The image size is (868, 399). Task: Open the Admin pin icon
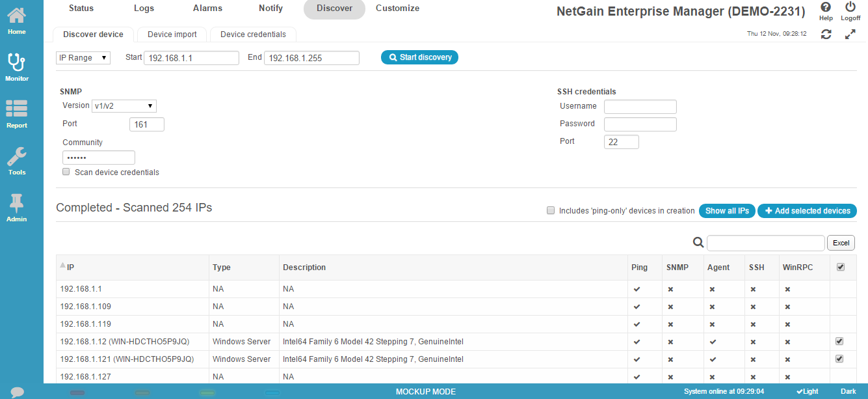click(x=17, y=204)
